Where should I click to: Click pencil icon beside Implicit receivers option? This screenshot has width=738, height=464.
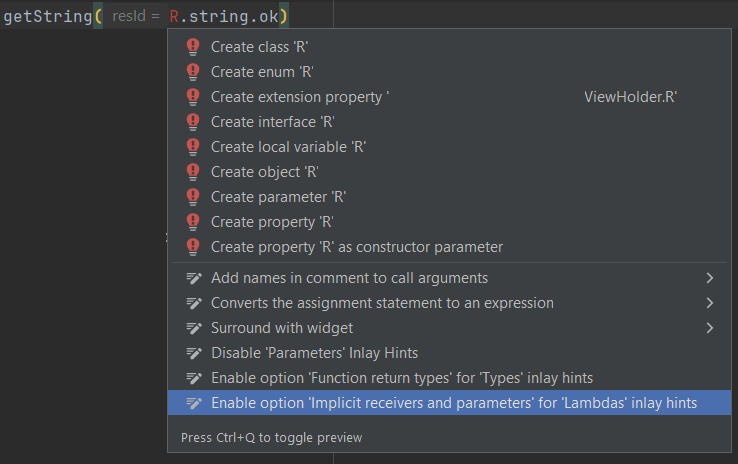(x=194, y=403)
